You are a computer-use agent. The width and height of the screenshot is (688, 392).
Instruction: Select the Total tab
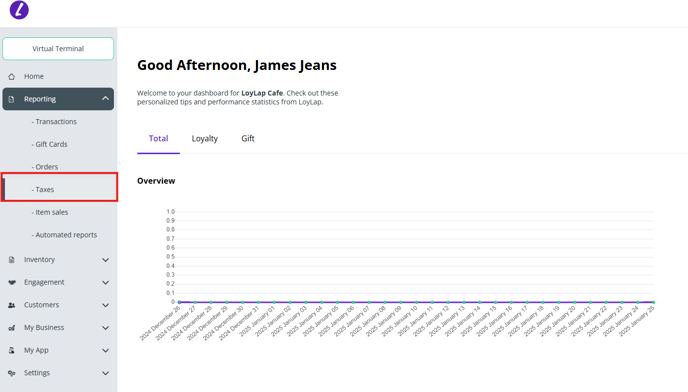tap(158, 139)
